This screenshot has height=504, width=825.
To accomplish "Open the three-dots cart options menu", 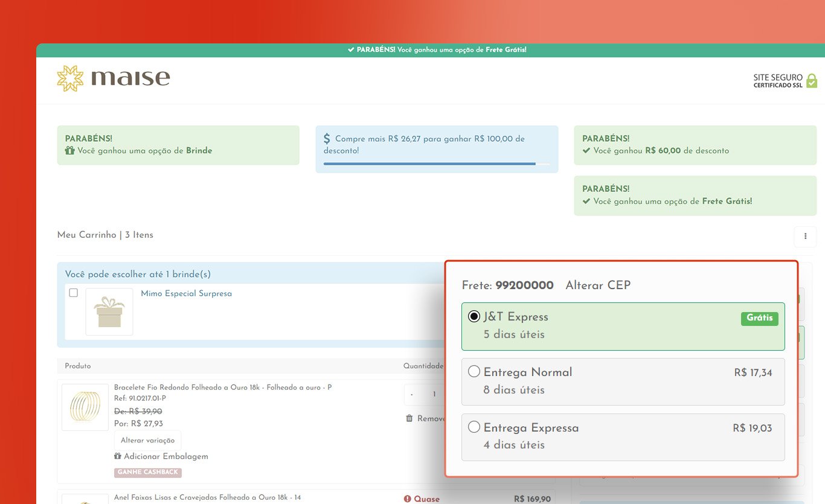I will [805, 237].
